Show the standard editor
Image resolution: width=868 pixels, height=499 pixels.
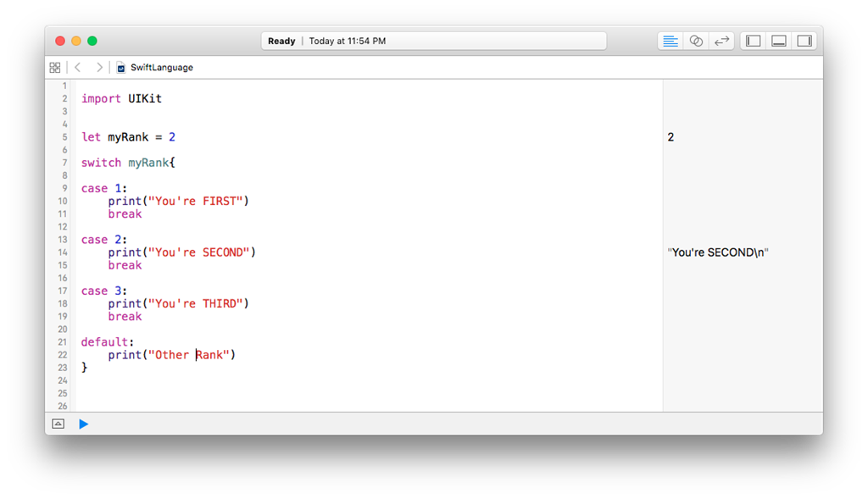pyautogui.click(x=670, y=41)
